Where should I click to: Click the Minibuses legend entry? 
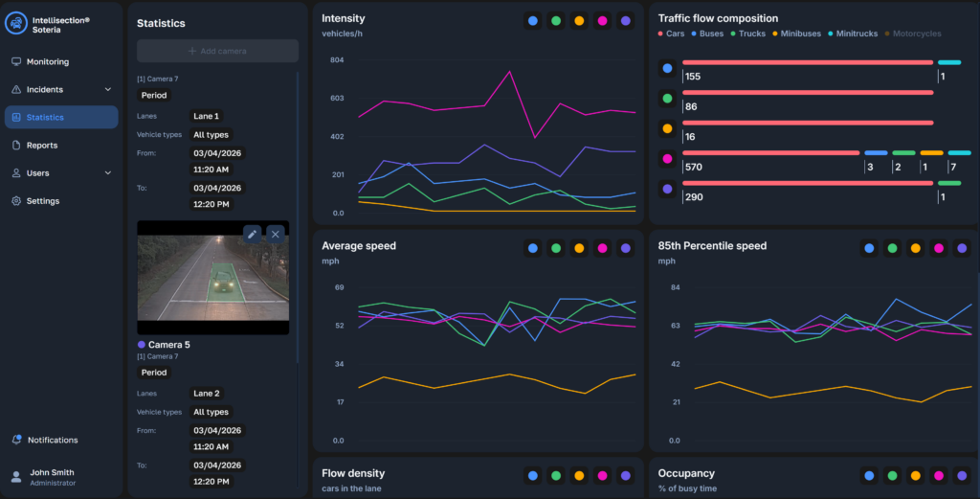coord(797,34)
